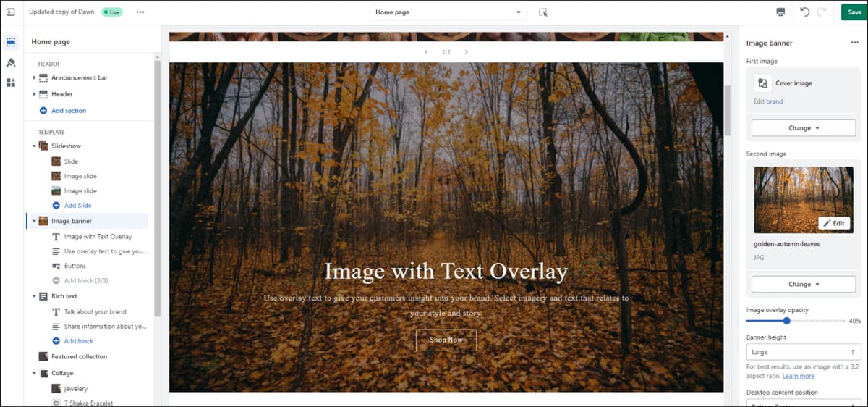Click the Add Slide link

click(x=78, y=206)
